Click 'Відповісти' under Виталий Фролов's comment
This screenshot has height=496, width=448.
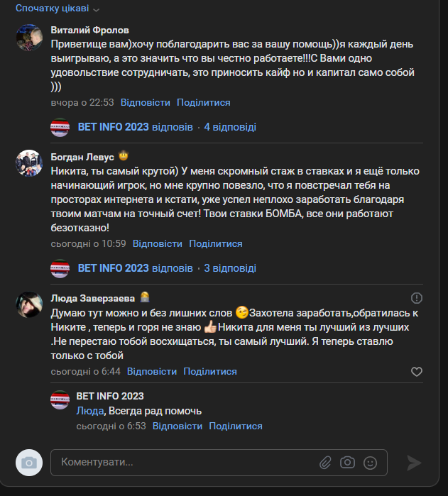coord(146,102)
